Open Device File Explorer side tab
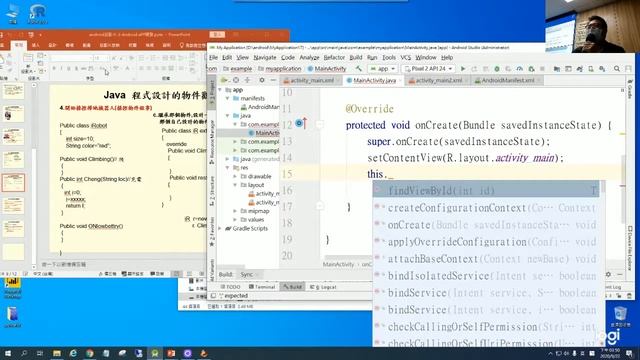The image size is (640, 360). point(630,248)
